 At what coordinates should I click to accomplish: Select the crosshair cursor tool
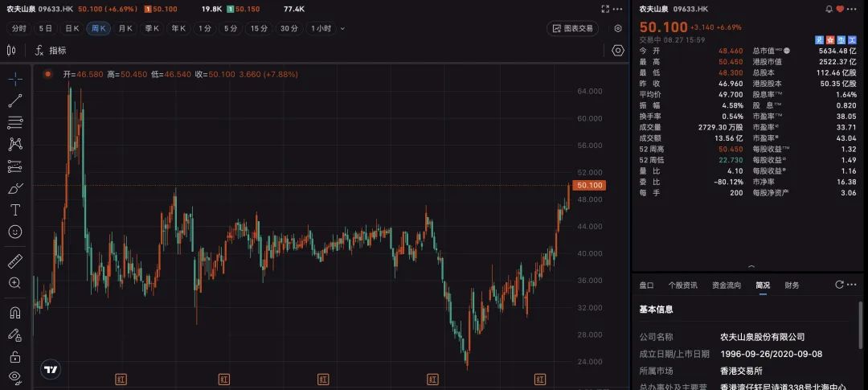tap(14, 79)
